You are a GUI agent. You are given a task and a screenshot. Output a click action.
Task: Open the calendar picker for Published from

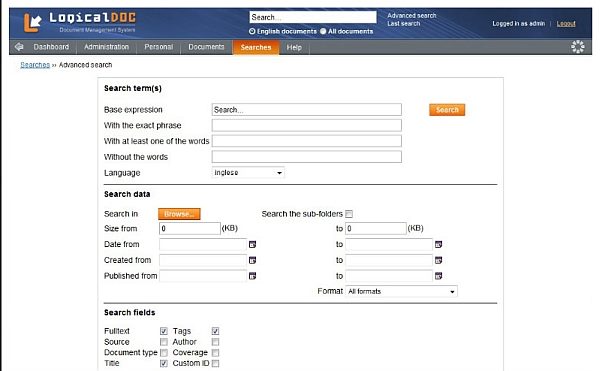(x=252, y=276)
